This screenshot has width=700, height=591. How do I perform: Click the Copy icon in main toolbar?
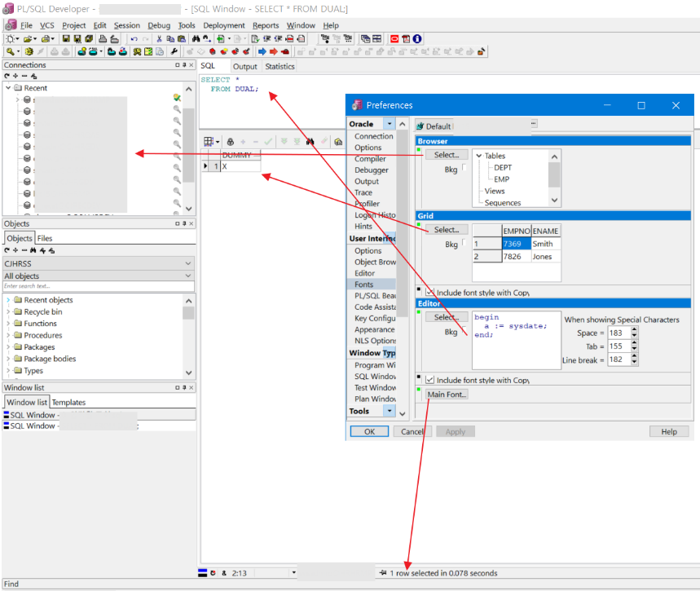click(x=170, y=39)
